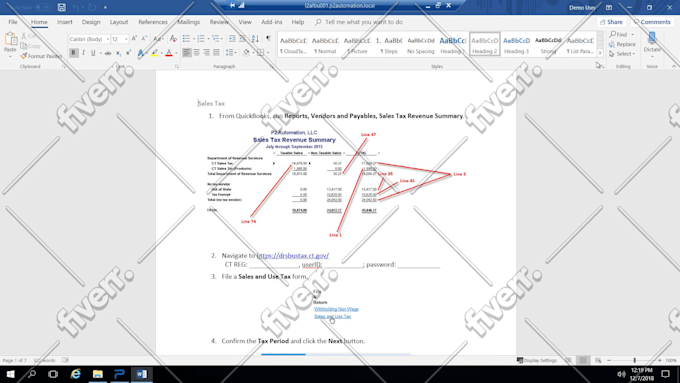Open File Explorer from taskbar
The width and height of the screenshot is (680, 383).
pos(98,374)
